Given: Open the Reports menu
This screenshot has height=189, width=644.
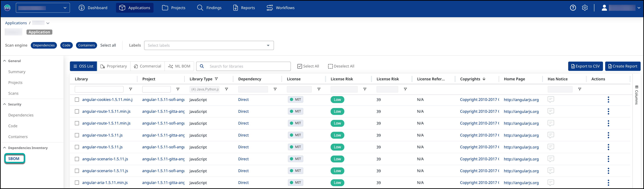Looking at the screenshot, I should (x=244, y=8).
